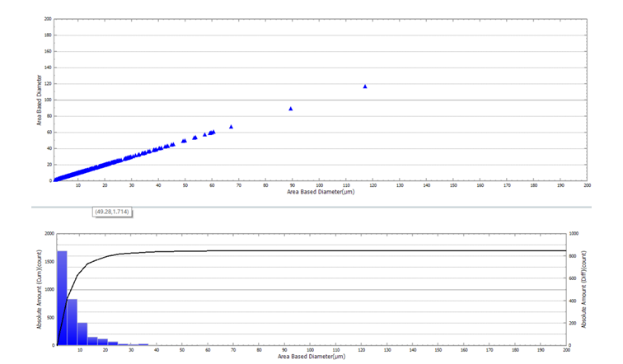Screen dimensions: 623x364
Task: Click the scatter plot x-axis title
Action: 321,192
